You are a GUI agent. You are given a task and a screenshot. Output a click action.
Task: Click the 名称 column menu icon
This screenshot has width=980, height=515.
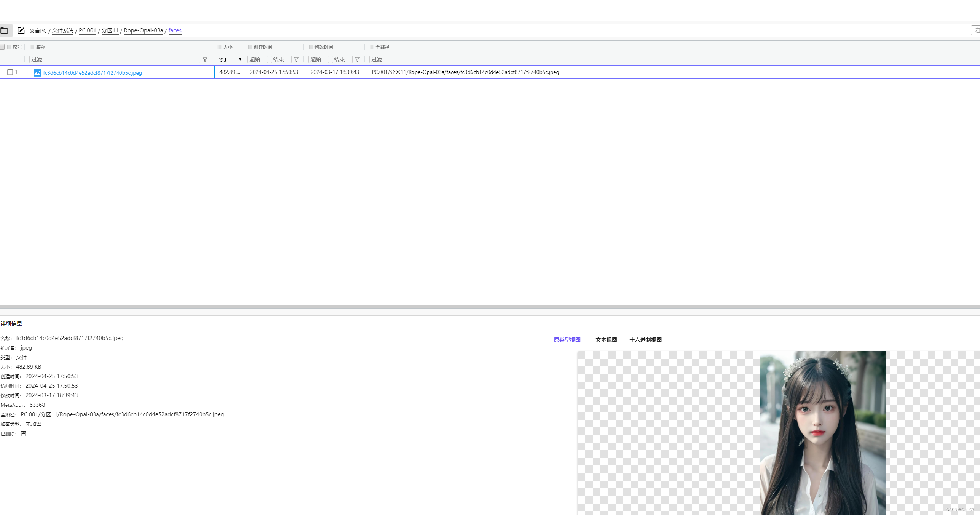coord(32,47)
